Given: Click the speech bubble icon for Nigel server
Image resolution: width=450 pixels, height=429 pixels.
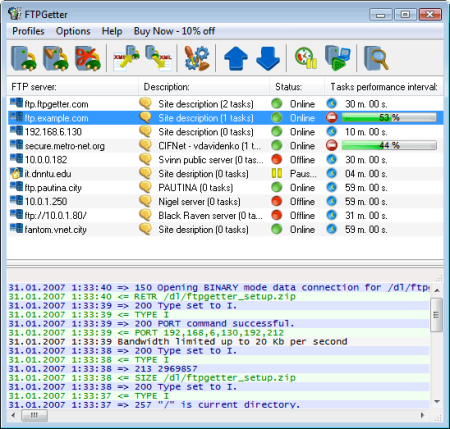Looking at the screenshot, I should point(145,201).
